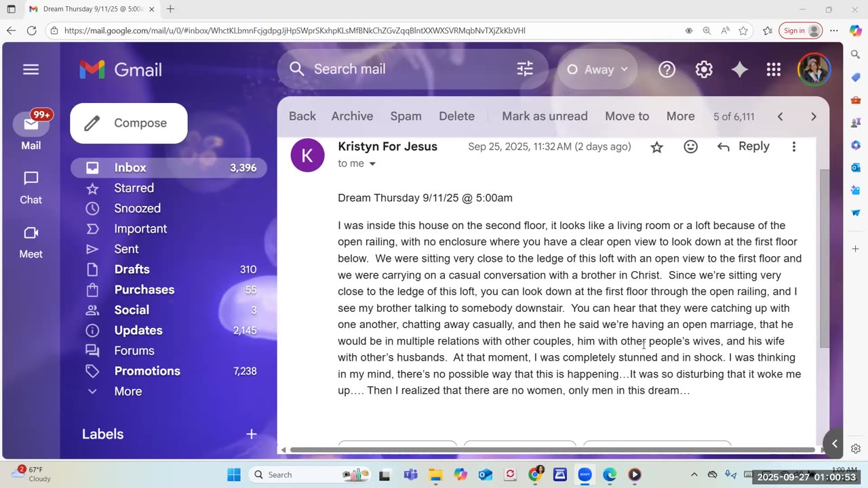The image size is (868, 488).
Task: Create a new label with plus
Action: pos(251,434)
